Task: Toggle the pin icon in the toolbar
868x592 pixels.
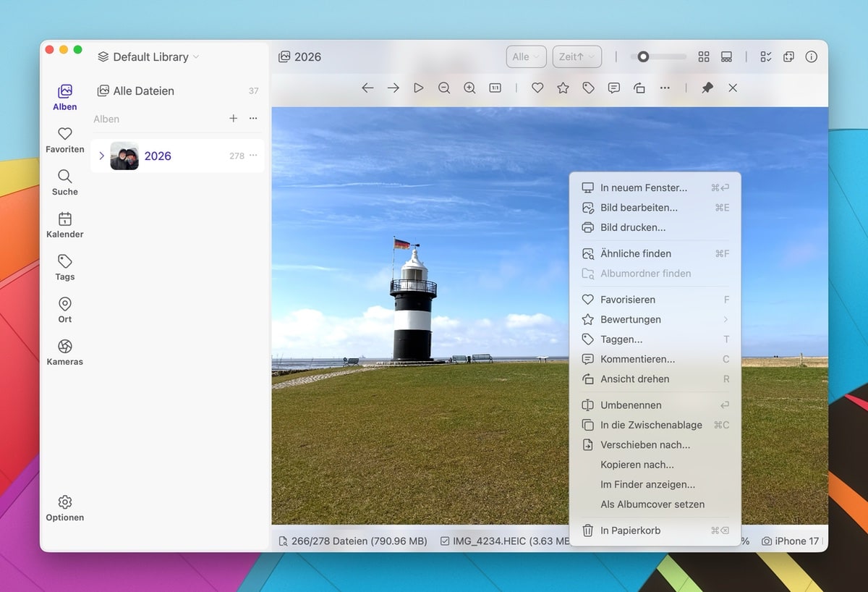Action: [707, 88]
